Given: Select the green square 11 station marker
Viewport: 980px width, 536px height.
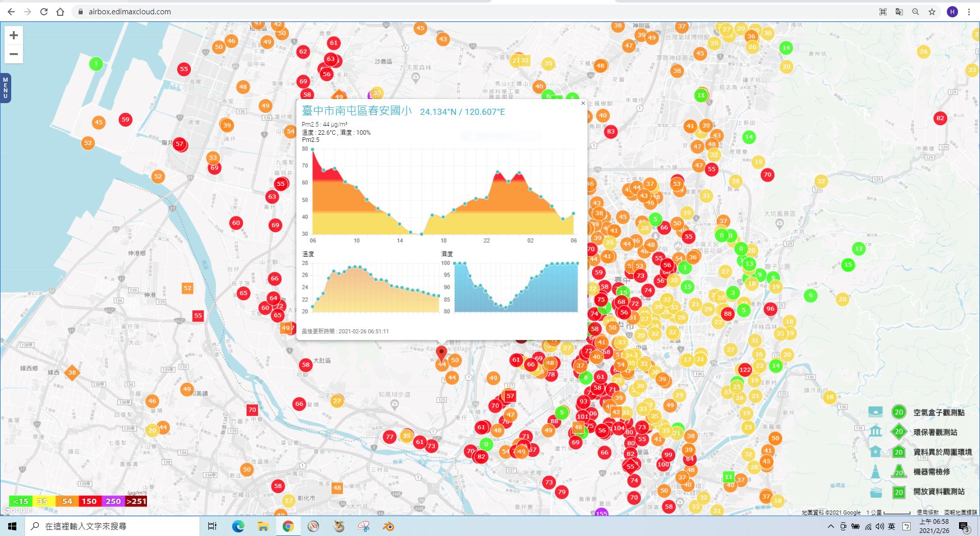Looking at the screenshot, I should 728,477.
